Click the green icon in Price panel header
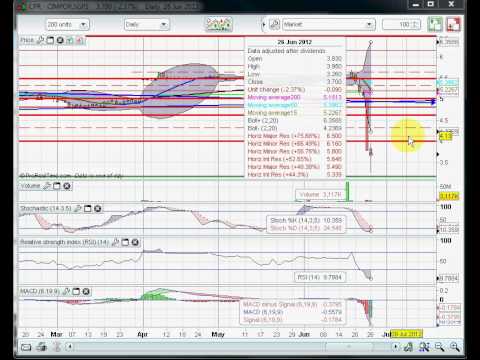This screenshot has height=360, width=480. point(70,40)
